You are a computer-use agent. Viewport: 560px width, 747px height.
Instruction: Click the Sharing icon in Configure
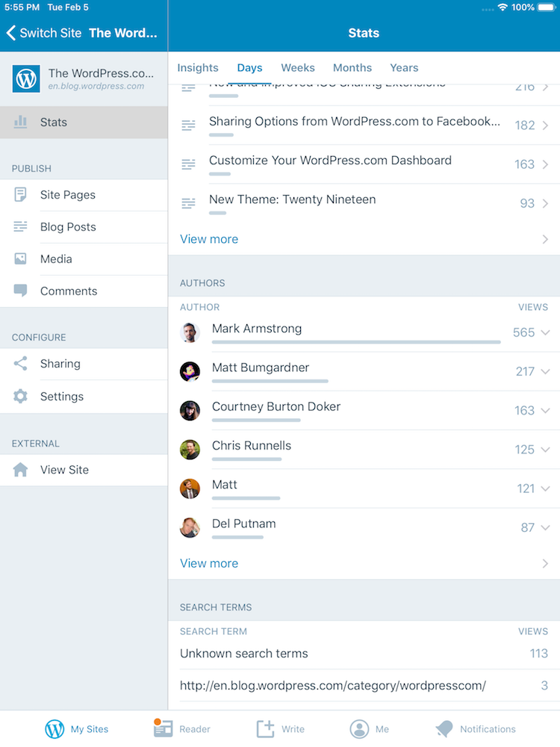[20, 364]
